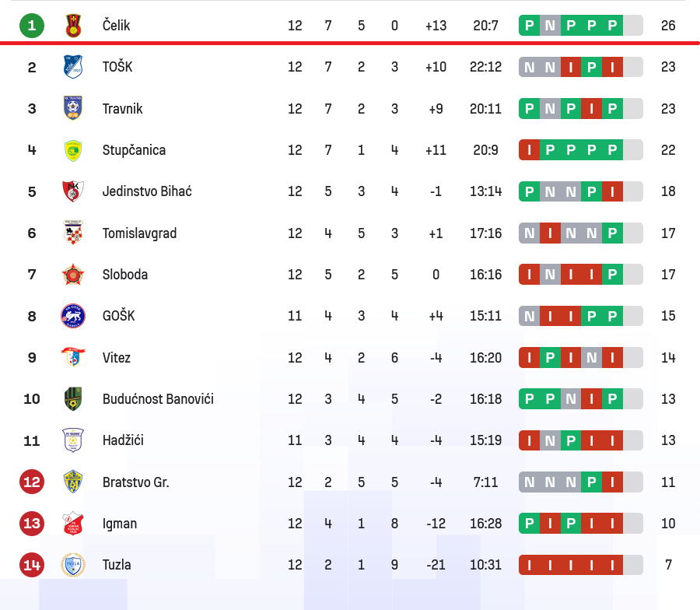Click the TOŠK team logo
This screenshot has height=610, width=700.
[73, 67]
